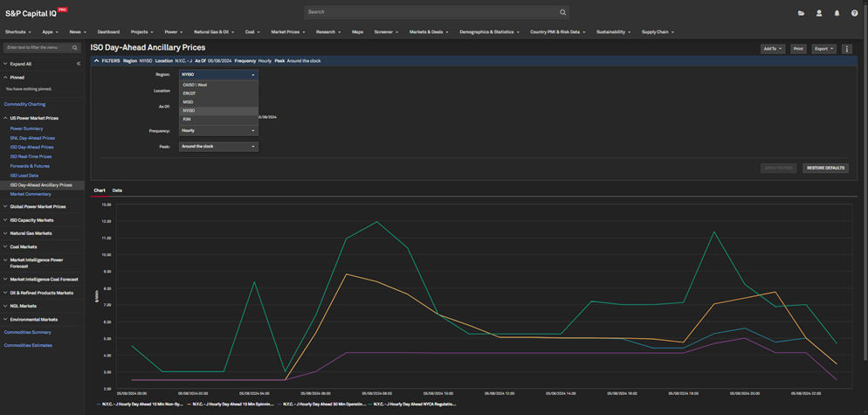
Task: Switch to the Data tab
Action: 117,190
